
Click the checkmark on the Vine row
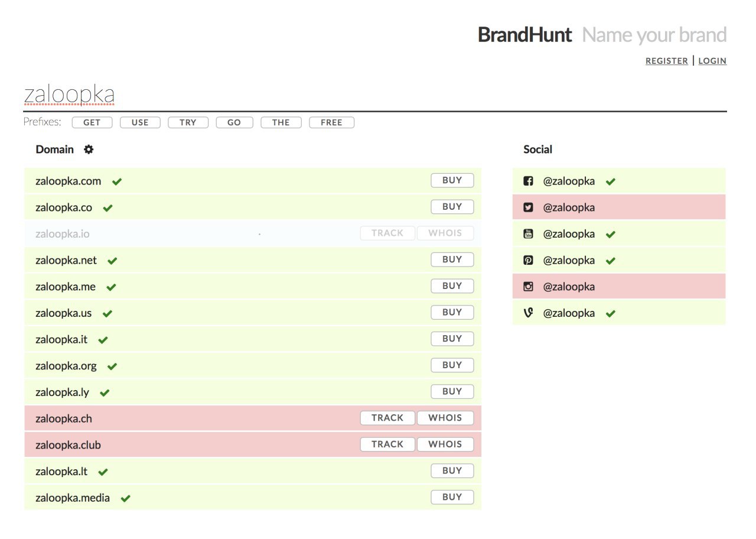tap(611, 313)
